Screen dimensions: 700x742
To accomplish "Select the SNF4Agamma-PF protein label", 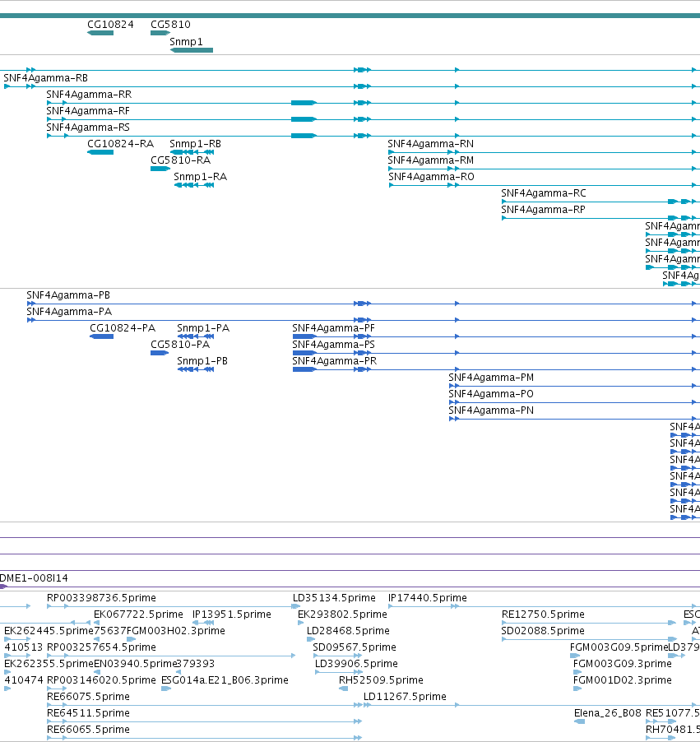I will (334, 328).
